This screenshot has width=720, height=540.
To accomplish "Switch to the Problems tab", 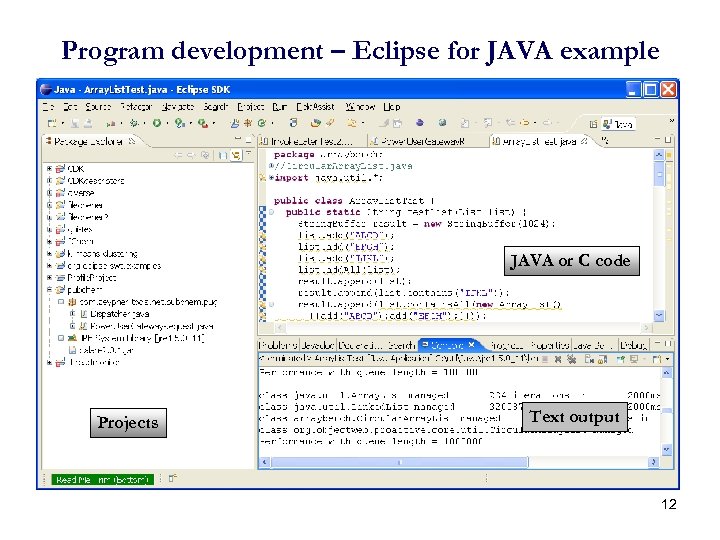I will click(278, 345).
